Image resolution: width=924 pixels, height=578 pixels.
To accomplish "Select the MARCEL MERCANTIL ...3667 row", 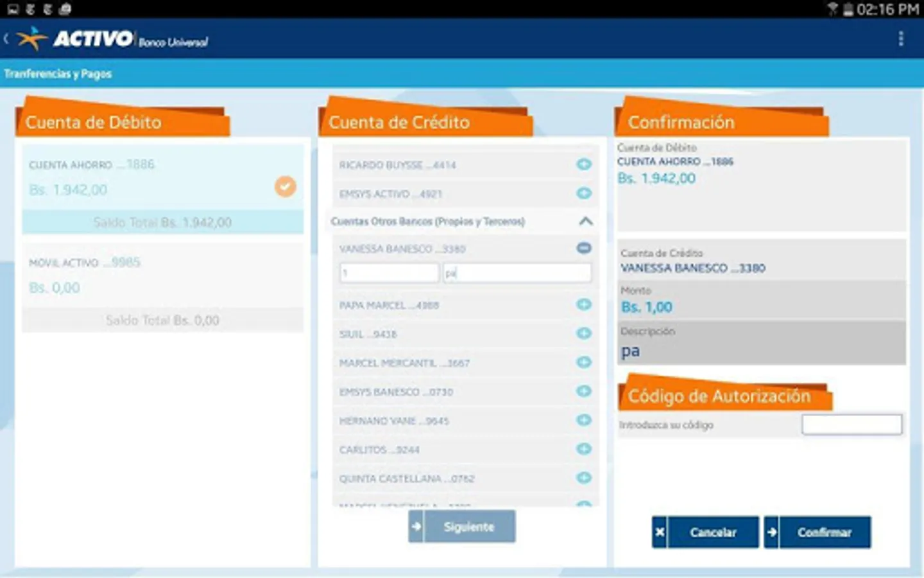I will tap(466, 363).
